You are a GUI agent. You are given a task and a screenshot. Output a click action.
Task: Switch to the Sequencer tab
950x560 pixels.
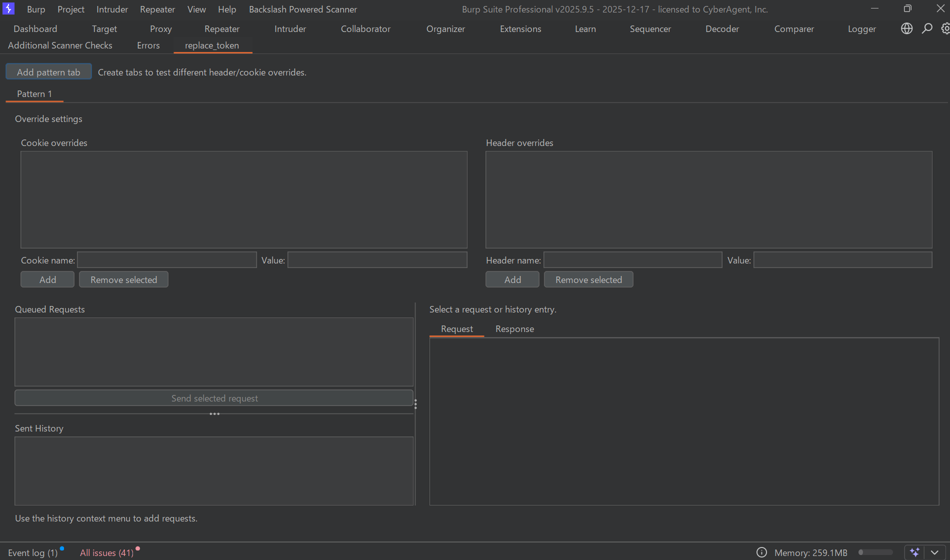click(650, 28)
